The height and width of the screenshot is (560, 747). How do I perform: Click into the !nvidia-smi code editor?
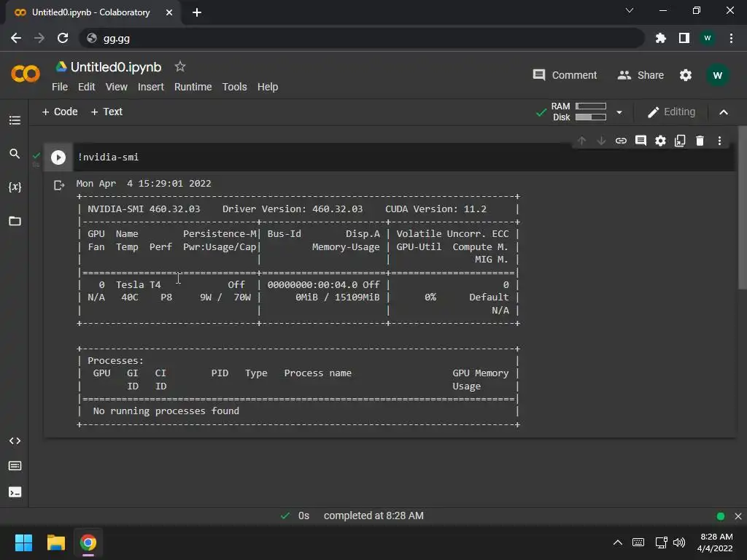tap(404, 157)
